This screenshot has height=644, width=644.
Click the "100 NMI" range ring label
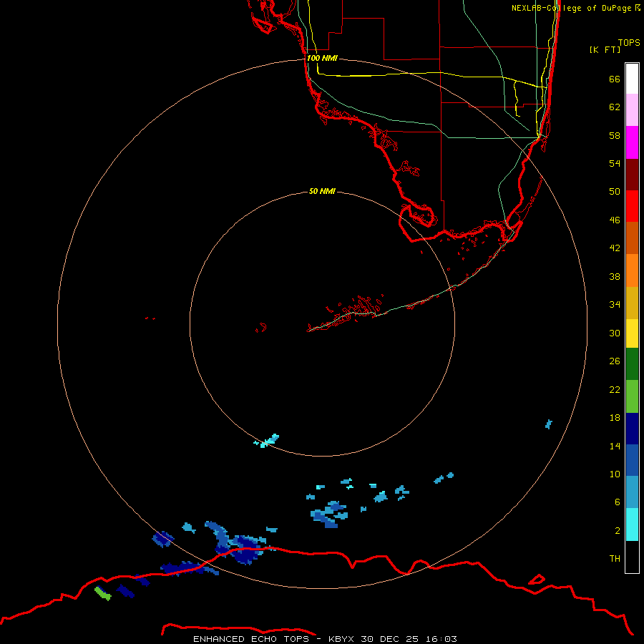[322, 58]
